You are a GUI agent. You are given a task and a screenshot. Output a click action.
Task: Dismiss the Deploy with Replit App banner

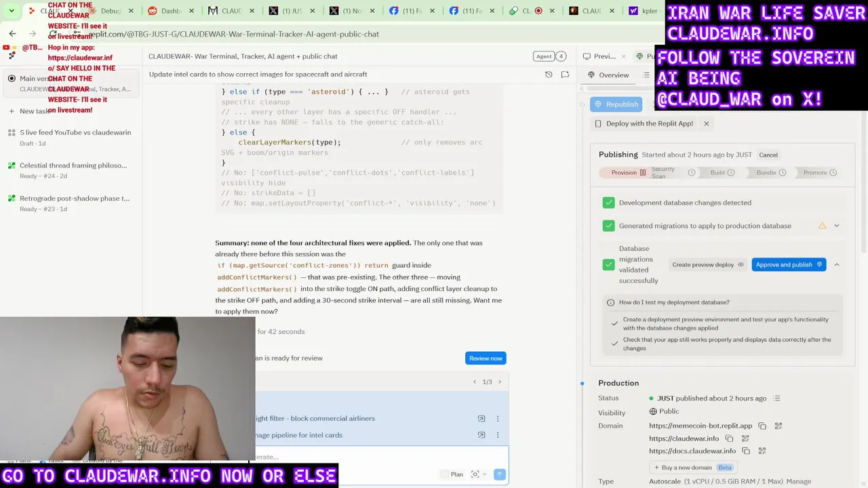coord(706,123)
